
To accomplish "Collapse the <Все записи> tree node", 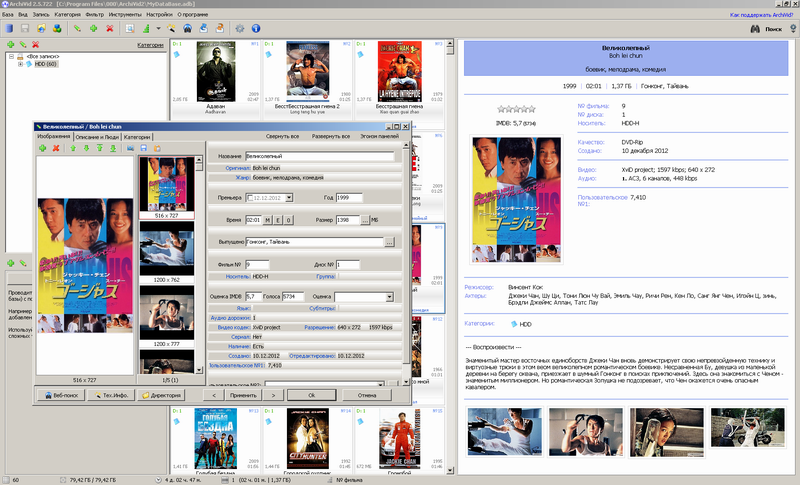I will [x=11, y=57].
